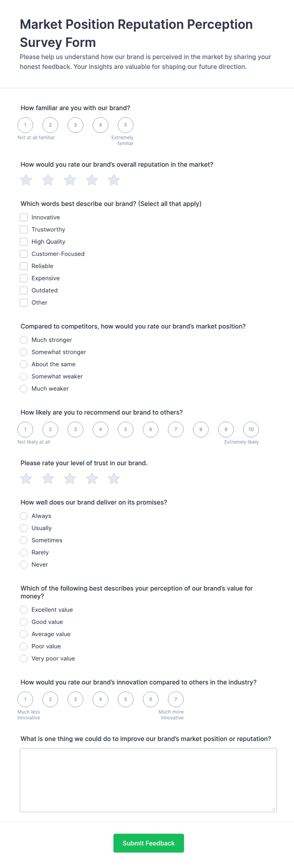Rate overall reputation with the third star

[70, 180]
